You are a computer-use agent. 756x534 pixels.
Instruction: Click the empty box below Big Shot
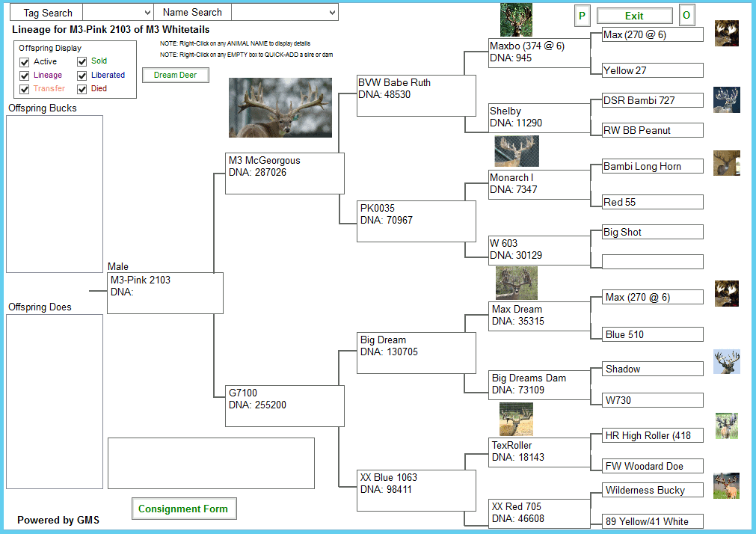pos(652,262)
